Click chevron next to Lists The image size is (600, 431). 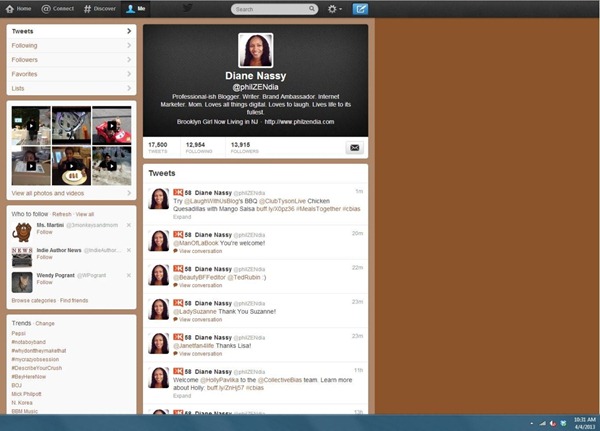click(129, 88)
